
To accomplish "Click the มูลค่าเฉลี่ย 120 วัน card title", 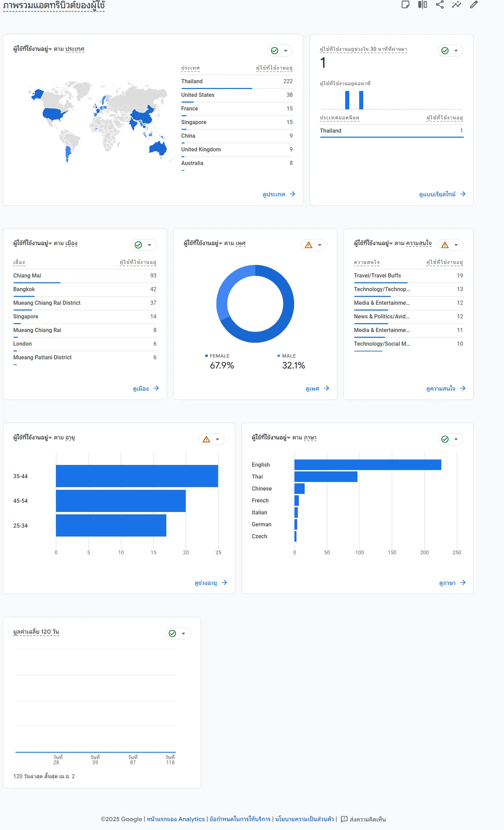I will 36,632.
